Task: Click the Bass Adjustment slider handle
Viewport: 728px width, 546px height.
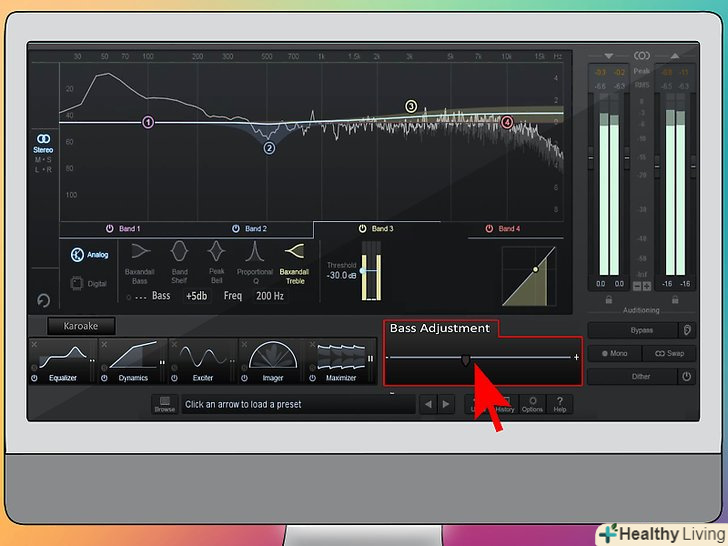Action: 465,360
